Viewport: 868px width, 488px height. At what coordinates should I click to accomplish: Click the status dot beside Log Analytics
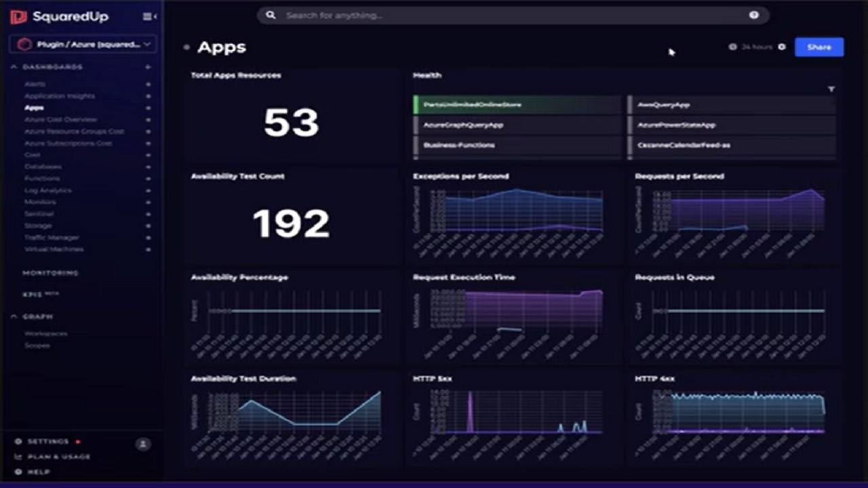pos(148,190)
